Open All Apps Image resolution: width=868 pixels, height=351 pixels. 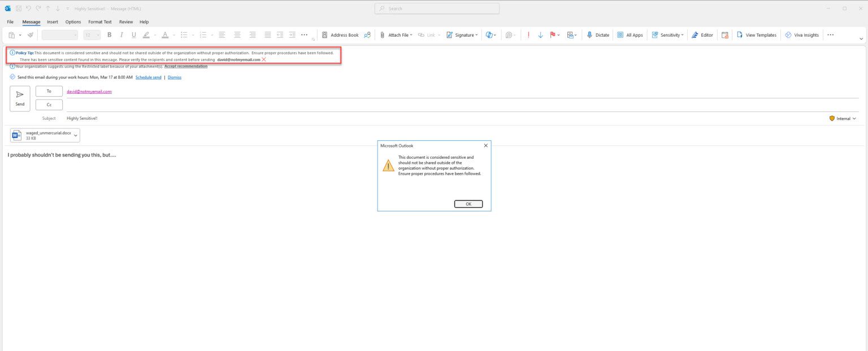tap(630, 34)
